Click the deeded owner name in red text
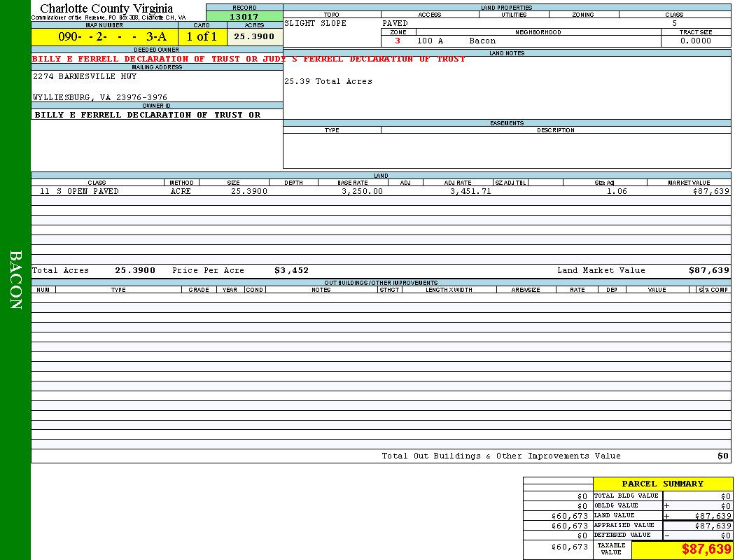735x560 pixels. tap(248, 59)
